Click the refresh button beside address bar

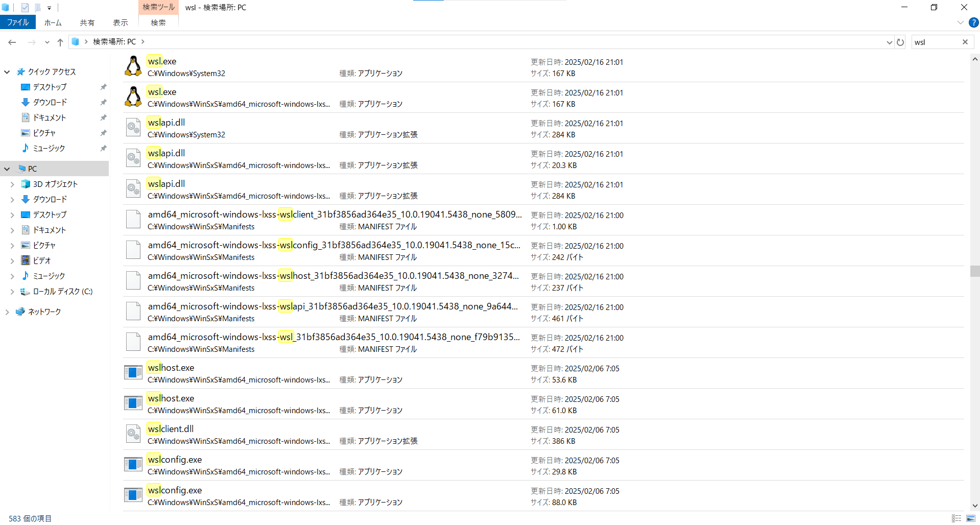tap(900, 42)
